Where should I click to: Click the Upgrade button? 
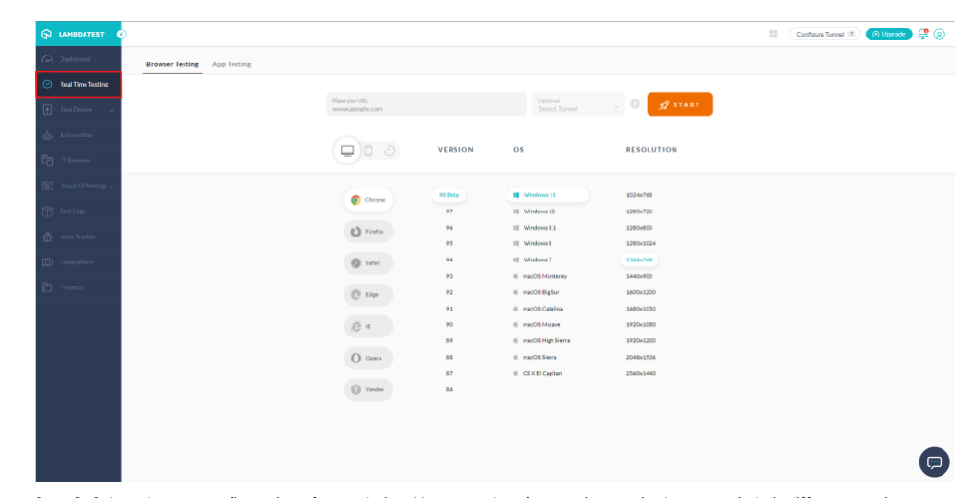[x=889, y=35]
